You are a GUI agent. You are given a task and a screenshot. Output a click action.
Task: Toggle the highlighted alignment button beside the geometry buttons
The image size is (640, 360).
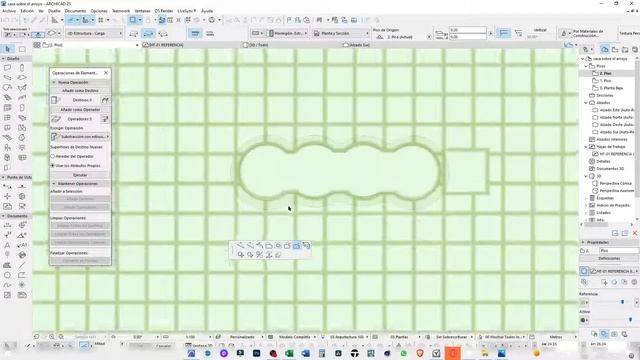pyautogui.click(x=196, y=33)
